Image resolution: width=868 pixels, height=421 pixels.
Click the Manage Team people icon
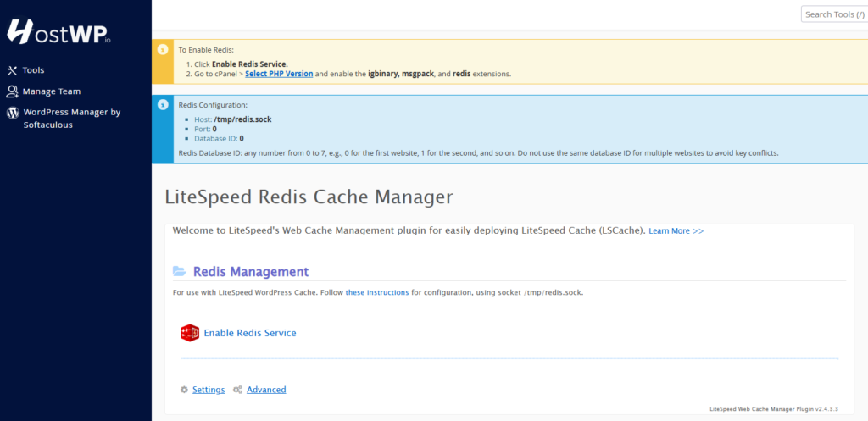12,91
